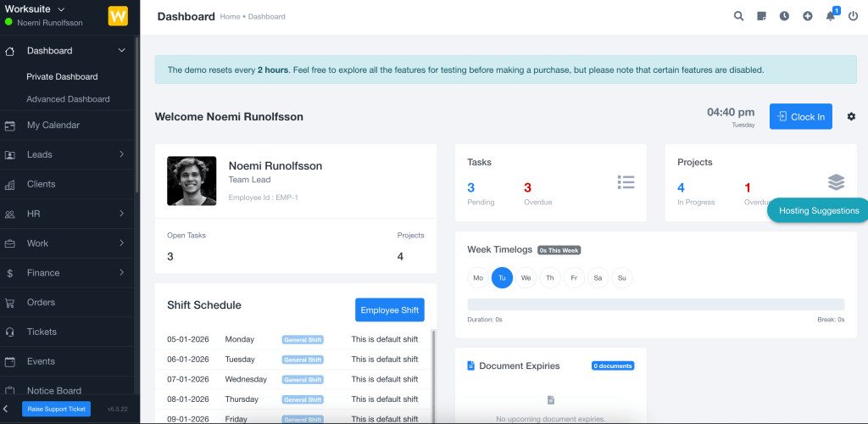
Task: Click the Tasks list icon
Action: pyautogui.click(x=626, y=182)
